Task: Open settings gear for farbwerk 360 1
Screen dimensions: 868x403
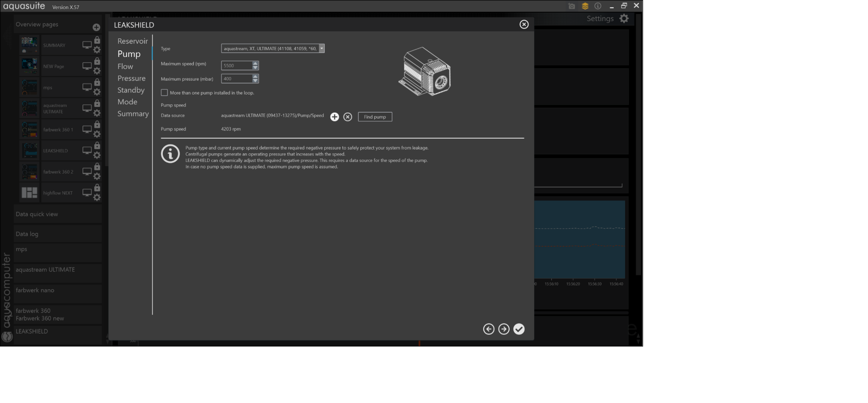Action: click(97, 134)
